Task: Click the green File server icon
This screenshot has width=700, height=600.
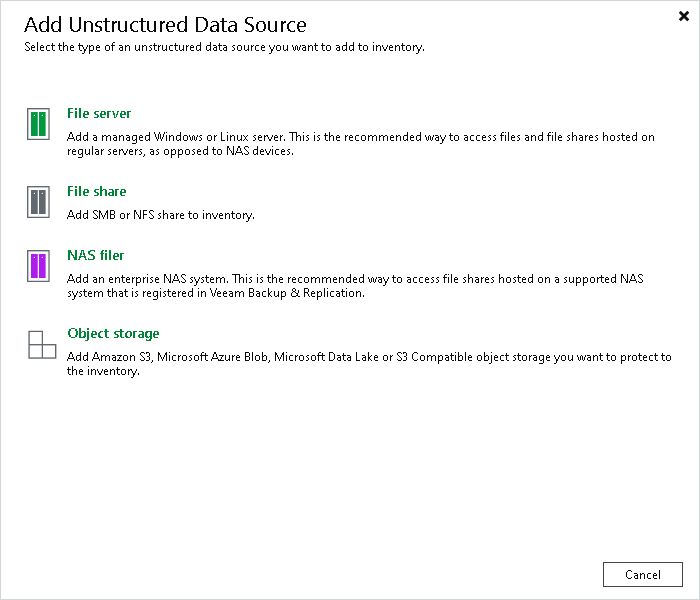Action: 39,125
